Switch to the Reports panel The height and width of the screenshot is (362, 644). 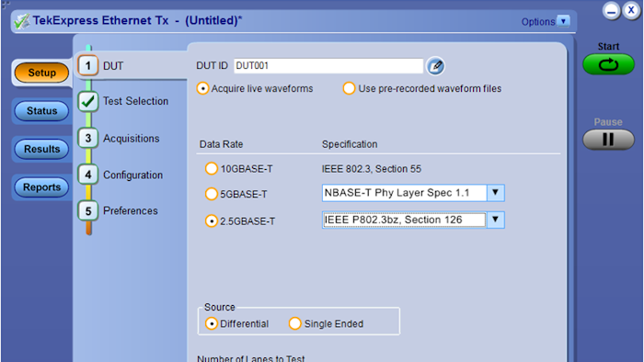click(x=41, y=187)
